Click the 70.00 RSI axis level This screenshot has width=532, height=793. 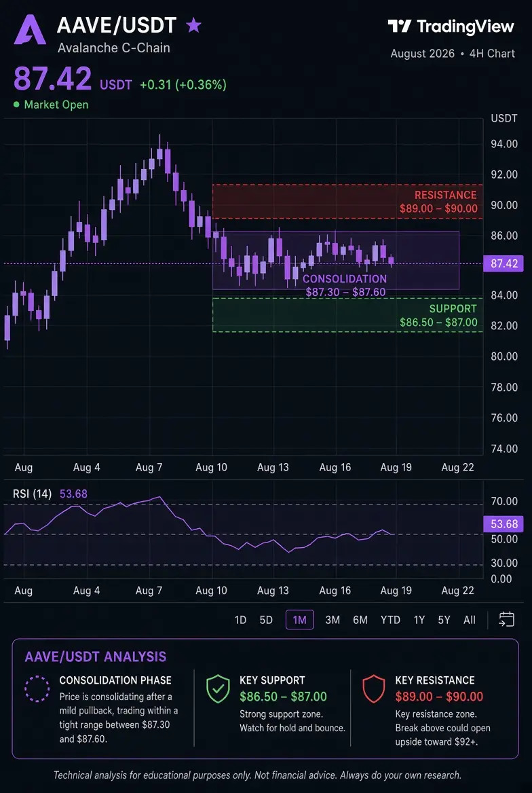point(504,502)
